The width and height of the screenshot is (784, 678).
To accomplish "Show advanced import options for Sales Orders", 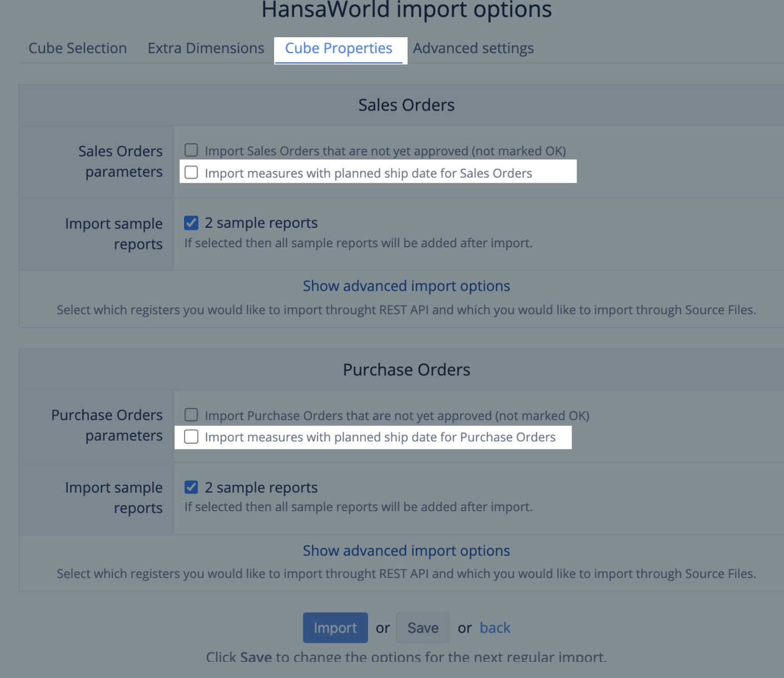I will click(406, 286).
